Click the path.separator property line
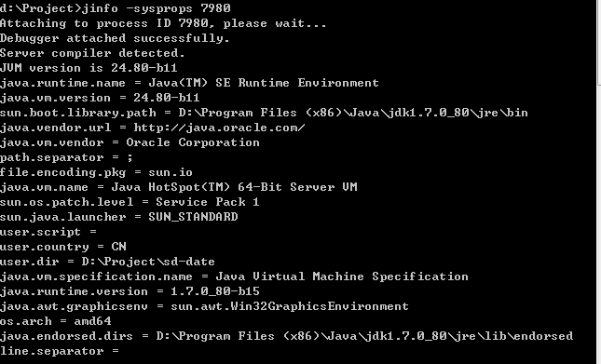Image resolution: width=601 pixels, height=364 pixels. point(66,157)
